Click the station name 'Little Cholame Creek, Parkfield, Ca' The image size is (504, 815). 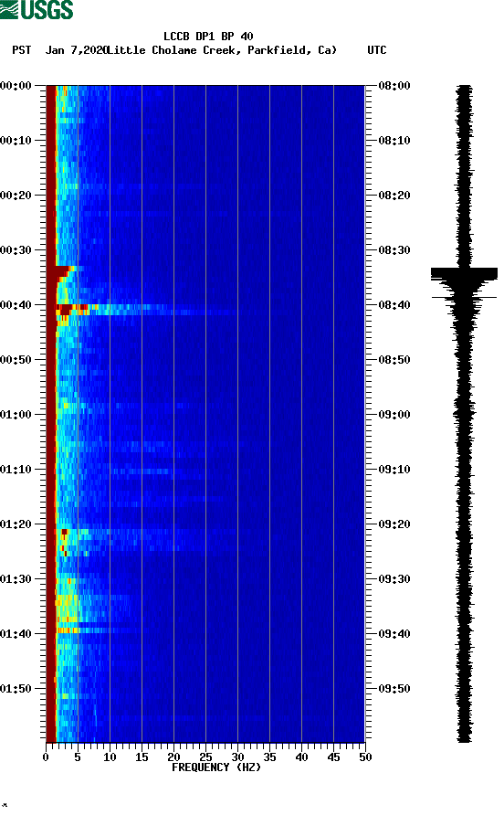222,50
